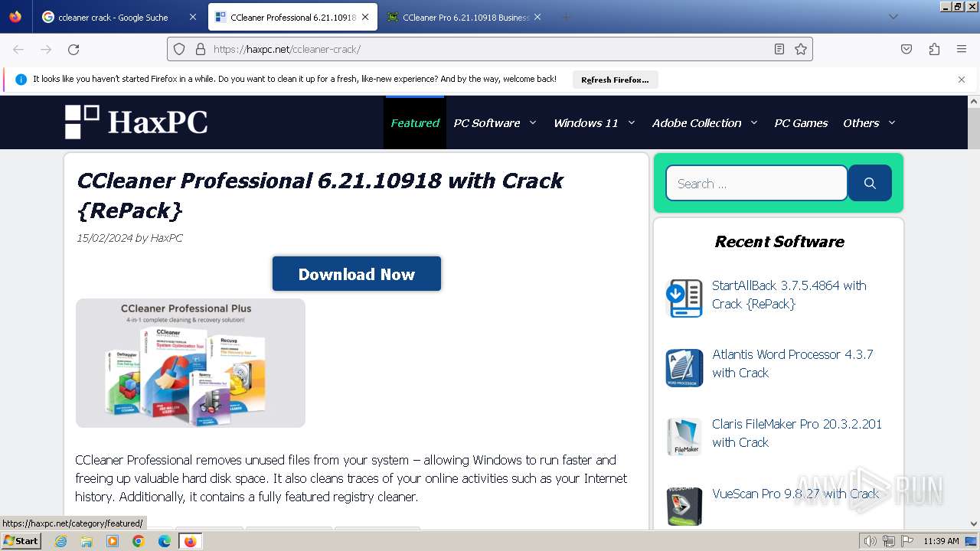Click the padlock site security icon
The width and height of the screenshot is (980, 551).
tap(201, 49)
